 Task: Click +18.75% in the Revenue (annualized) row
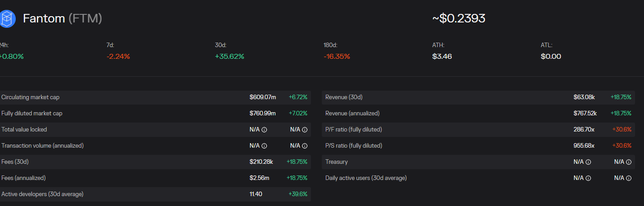click(621, 114)
